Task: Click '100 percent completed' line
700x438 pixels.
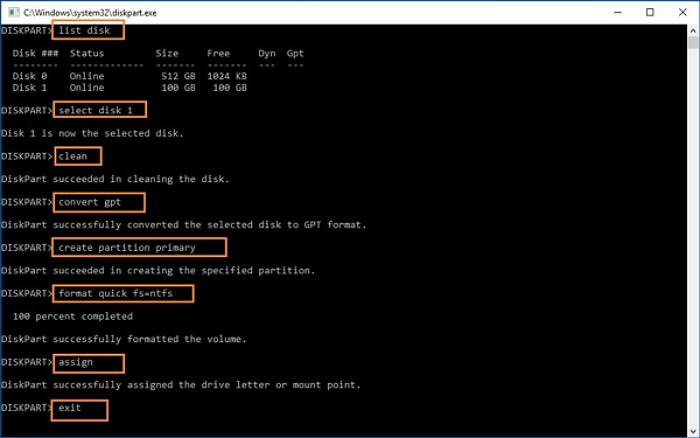Action: pos(73,317)
